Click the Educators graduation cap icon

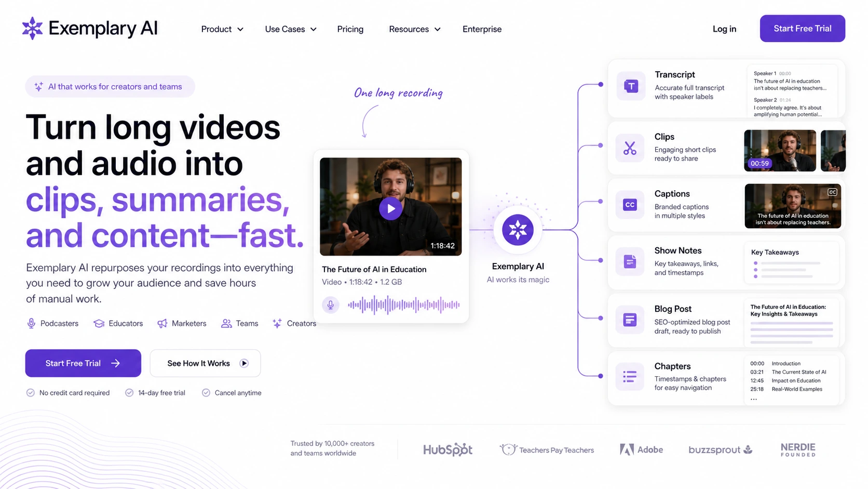99,323
